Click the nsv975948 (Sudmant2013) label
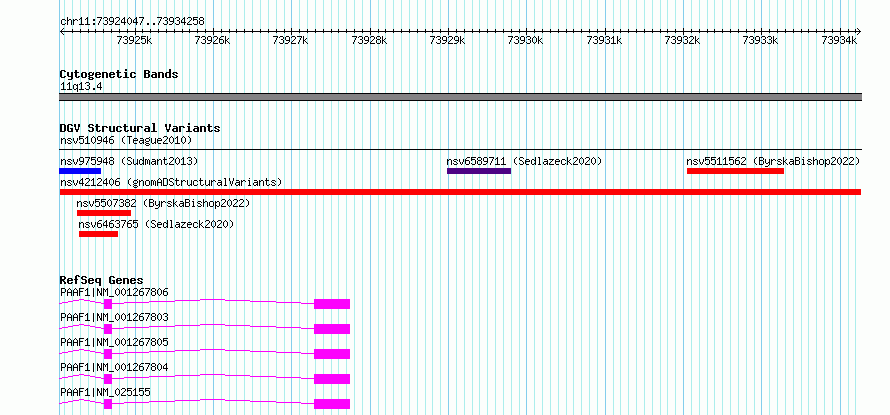Viewport: 890px width, 415px height. 129,161
